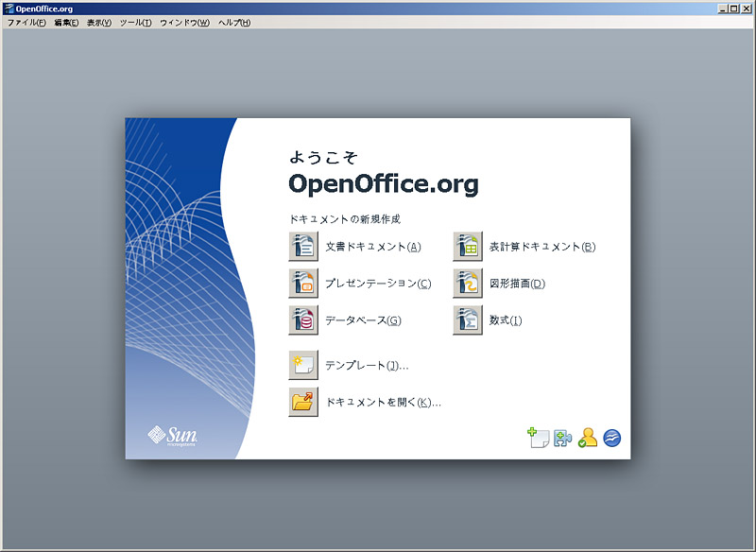Click the Writer text document icon

(x=303, y=247)
